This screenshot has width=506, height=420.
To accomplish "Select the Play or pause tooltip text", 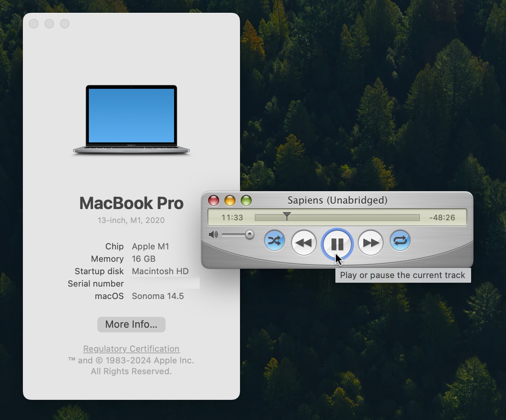I will point(402,275).
